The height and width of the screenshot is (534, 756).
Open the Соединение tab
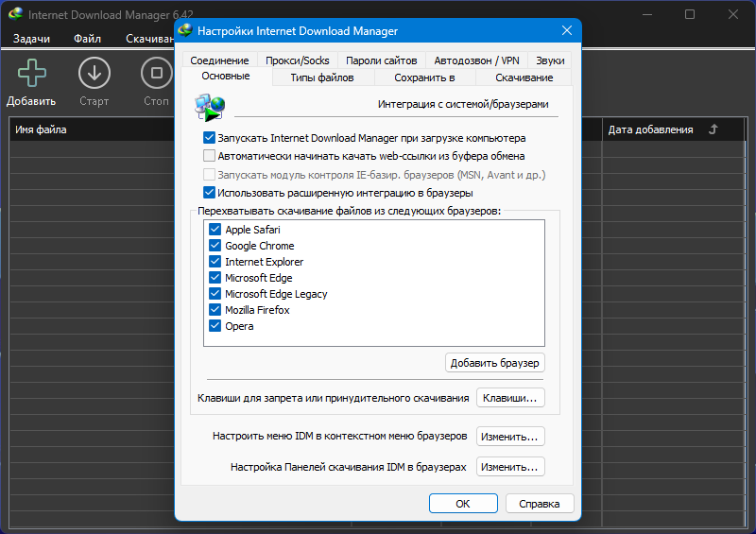pyautogui.click(x=220, y=60)
